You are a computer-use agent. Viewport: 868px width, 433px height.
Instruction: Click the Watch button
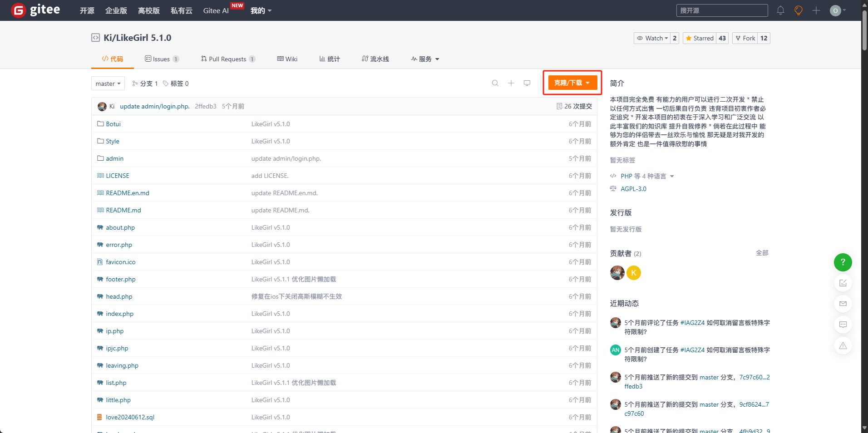652,38
